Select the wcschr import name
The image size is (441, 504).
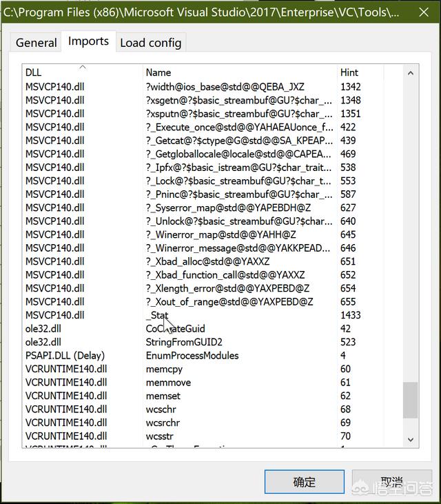(161, 410)
